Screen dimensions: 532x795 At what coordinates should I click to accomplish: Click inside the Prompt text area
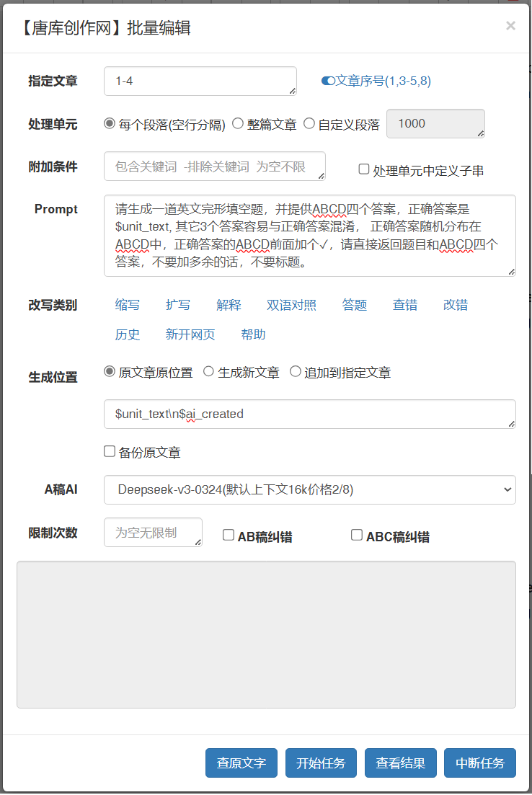[310, 236]
